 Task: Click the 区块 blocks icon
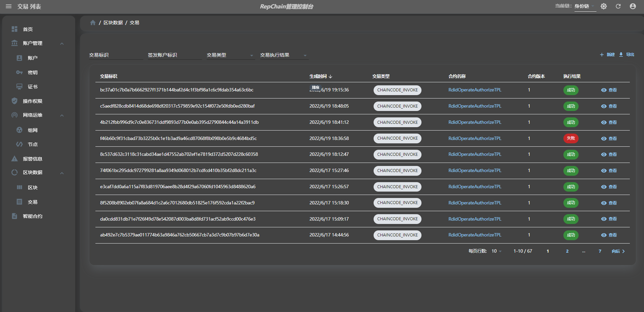[20, 187]
